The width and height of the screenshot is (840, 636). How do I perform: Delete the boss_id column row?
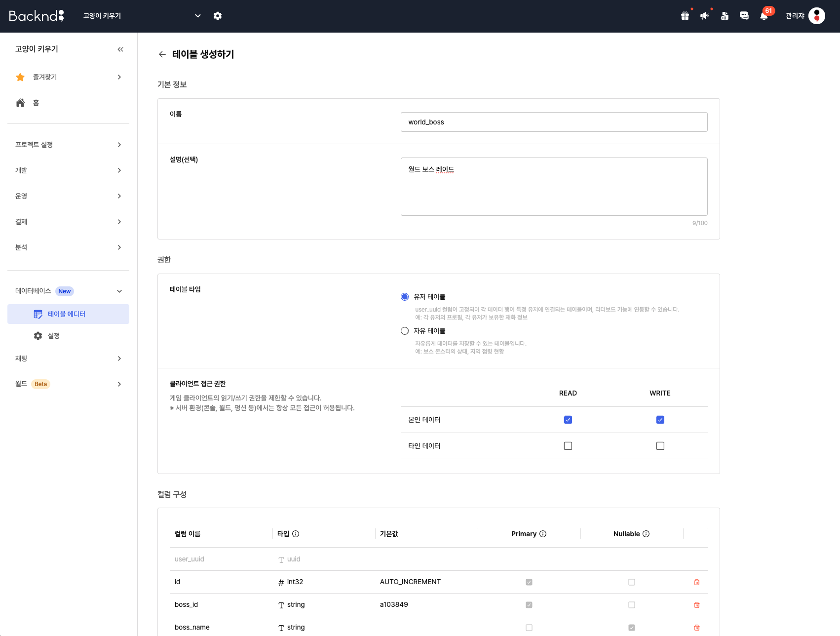pos(697,605)
